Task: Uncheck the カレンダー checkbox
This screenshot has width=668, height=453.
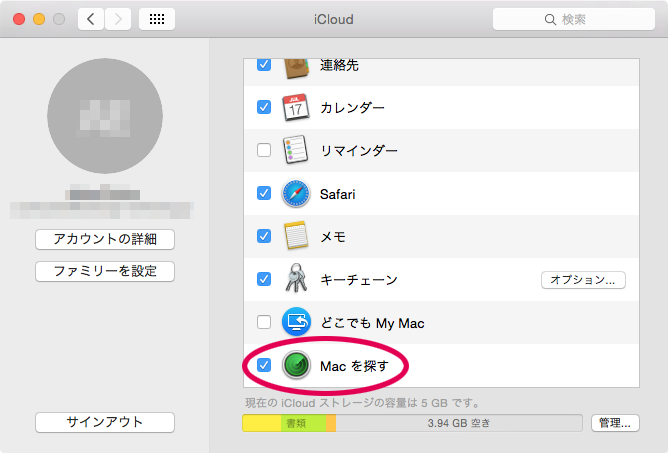Action: pyautogui.click(x=264, y=107)
